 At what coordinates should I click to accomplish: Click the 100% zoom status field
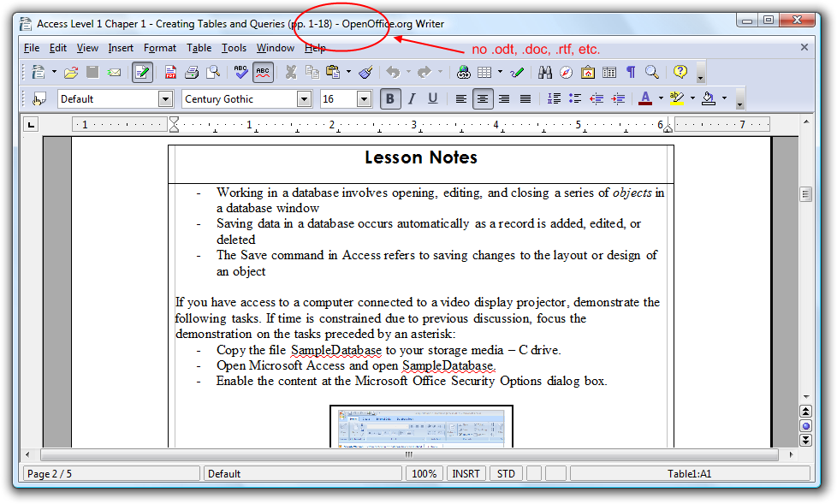coord(424,473)
